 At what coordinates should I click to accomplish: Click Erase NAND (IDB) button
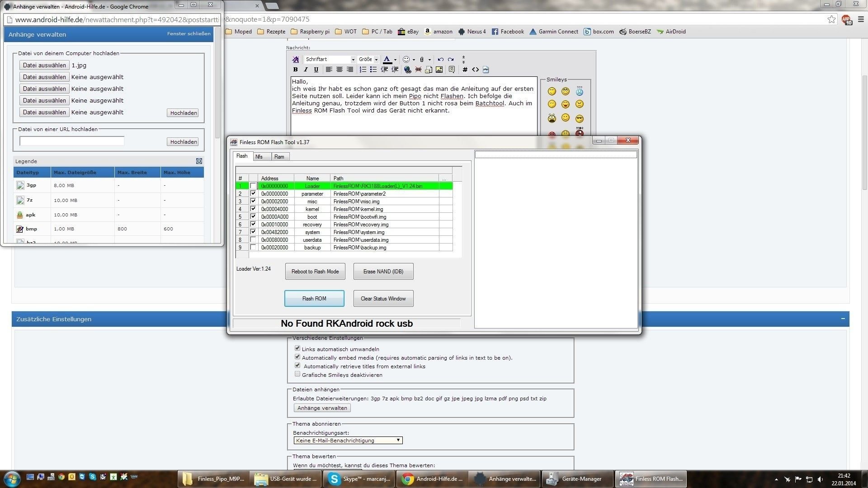[383, 272]
